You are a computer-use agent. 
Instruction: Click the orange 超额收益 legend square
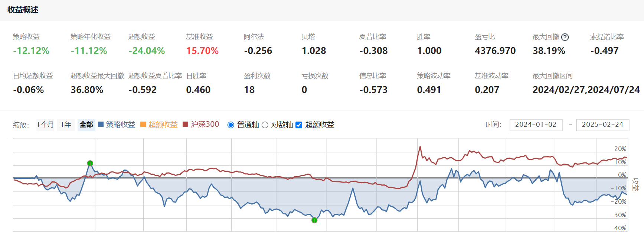pos(143,125)
